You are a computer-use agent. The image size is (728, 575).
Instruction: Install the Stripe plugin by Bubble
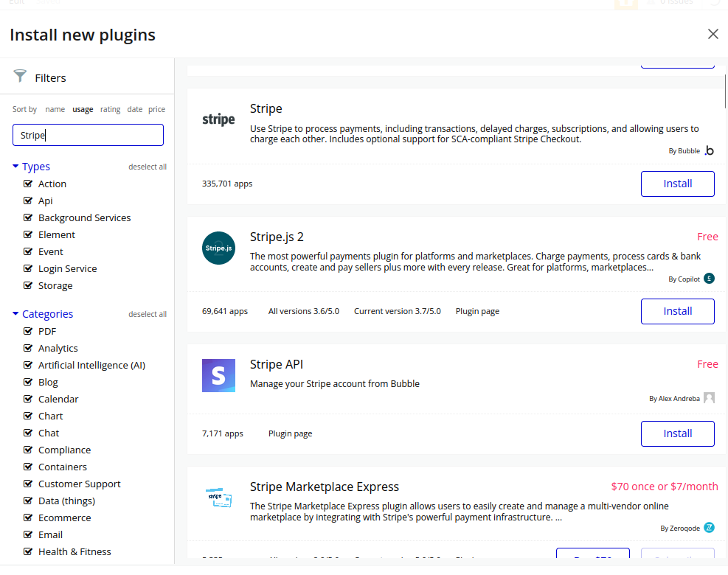coord(677,184)
